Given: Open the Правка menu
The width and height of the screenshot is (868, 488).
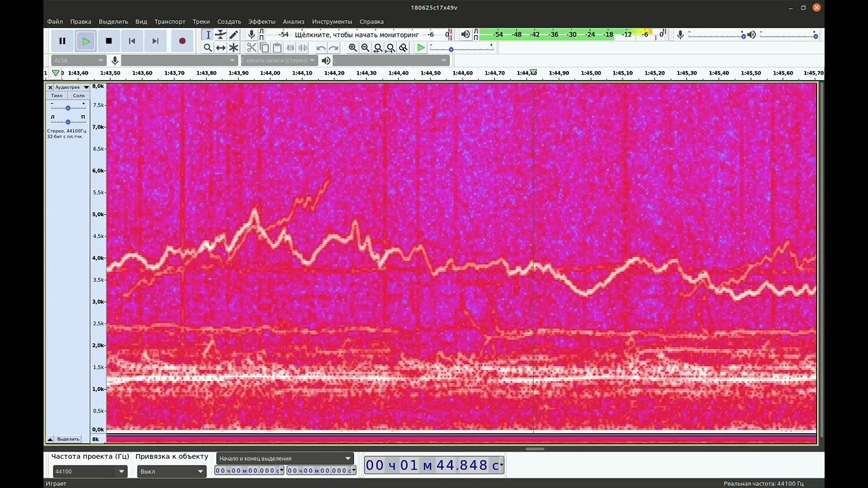Looking at the screenshot, I should [81, 22].
